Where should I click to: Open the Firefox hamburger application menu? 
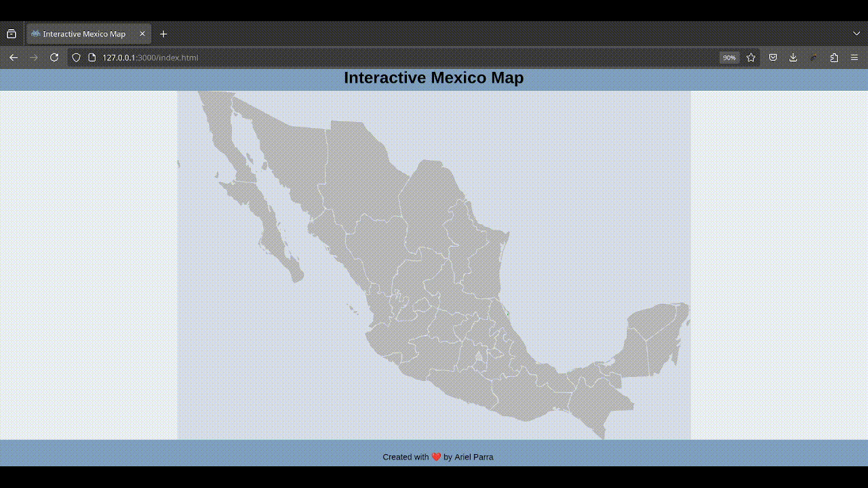point(854,58)
